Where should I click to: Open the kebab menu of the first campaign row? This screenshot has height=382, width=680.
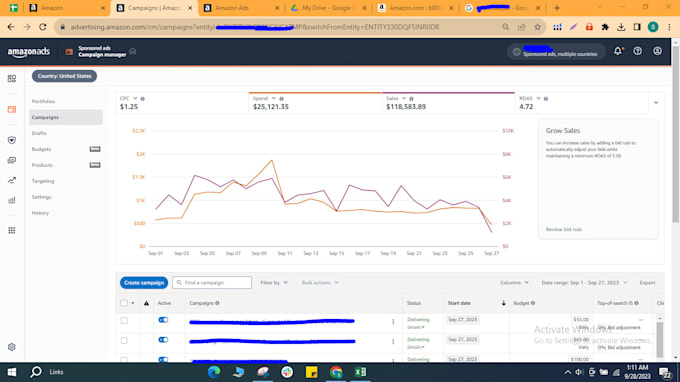coord(393,322)
